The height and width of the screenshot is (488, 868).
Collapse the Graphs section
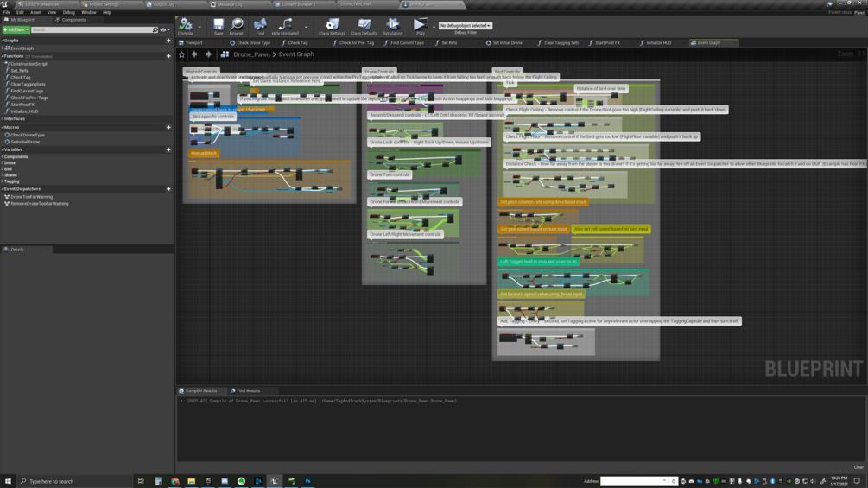click(x=3, y=41)
